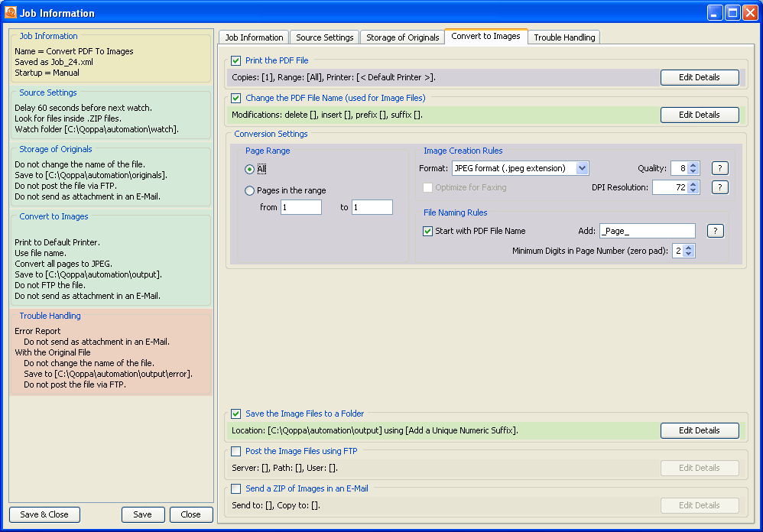
Task: Open the image Format dropdown
Action: pyautogui.click(x=582, y=168)
